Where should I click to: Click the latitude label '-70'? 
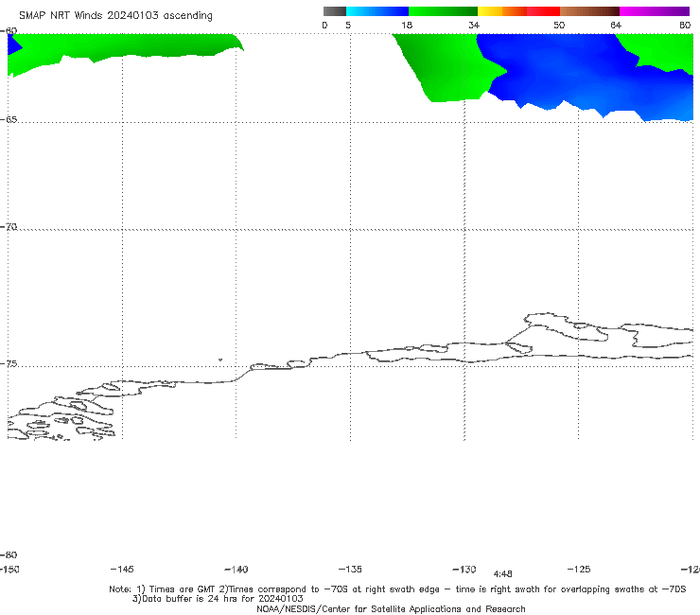(x=9, y=227)
